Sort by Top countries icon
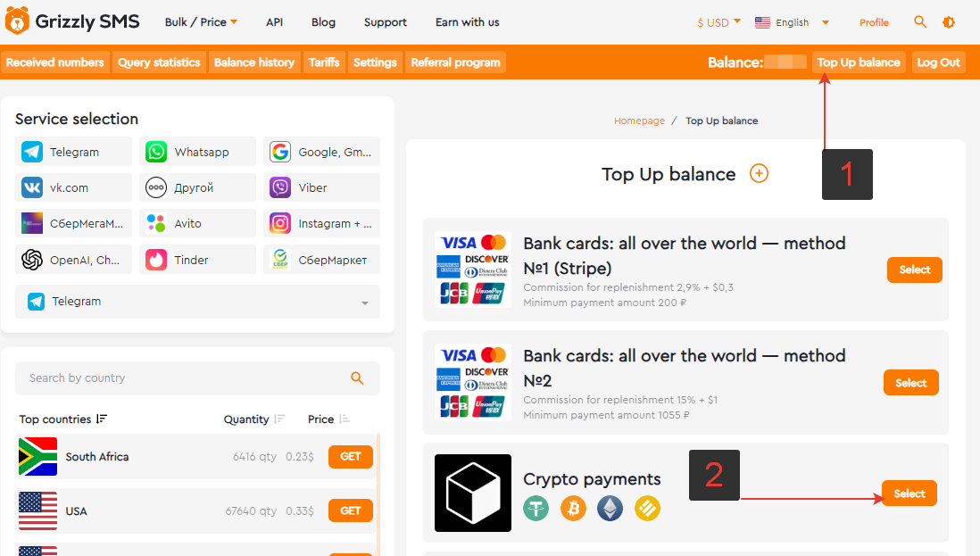Image resolution: width=980 pixels, height=556 pixels. [x=102, y=419]
